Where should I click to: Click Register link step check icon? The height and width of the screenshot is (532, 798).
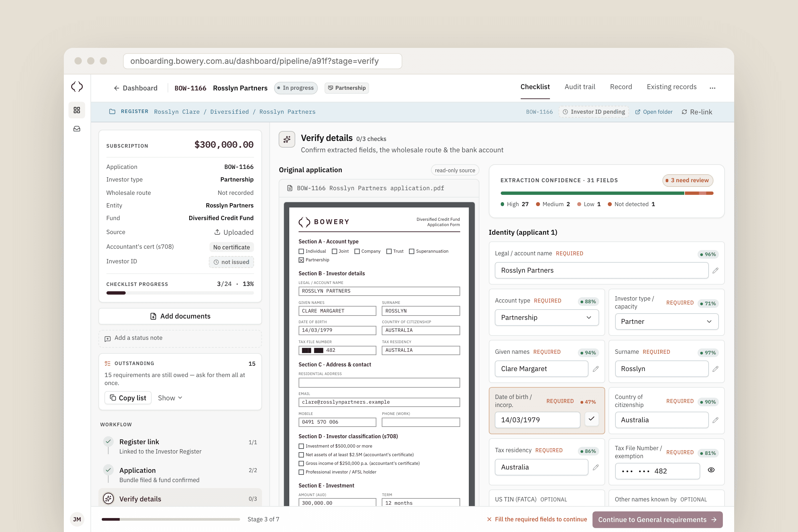pyautogui.click(x=108, y=442)
